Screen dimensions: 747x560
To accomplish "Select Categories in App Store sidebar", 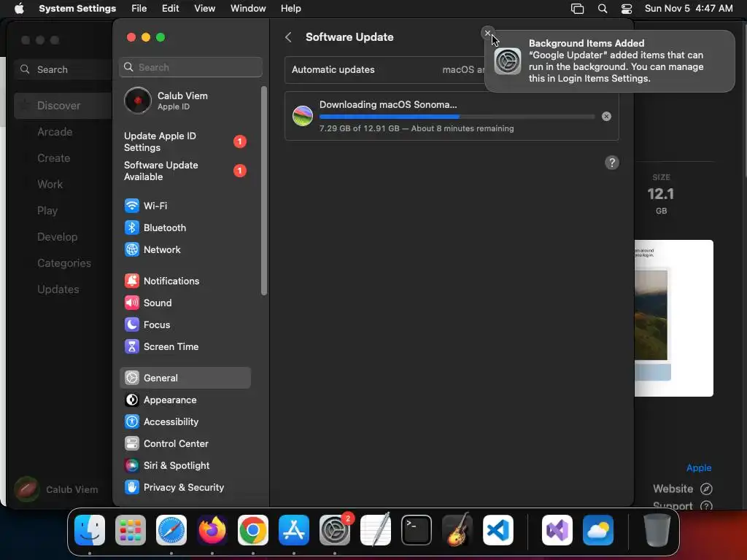I will pos(64,263).
